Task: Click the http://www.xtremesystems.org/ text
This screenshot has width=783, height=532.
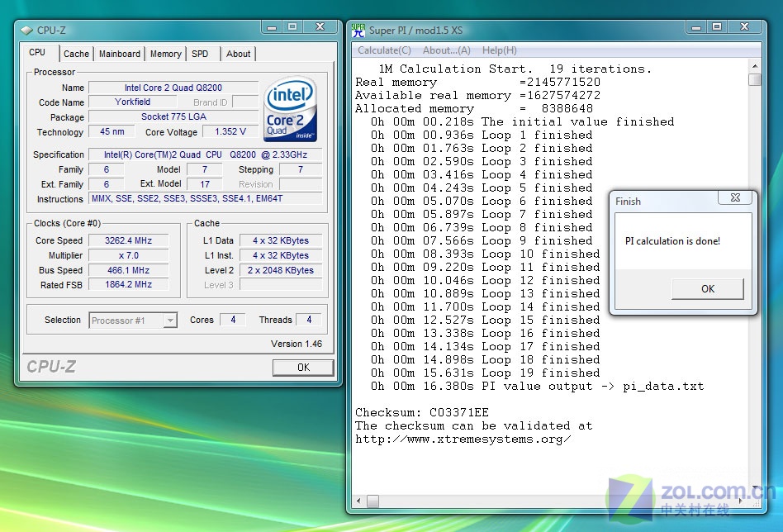Action: tap(463, 439)
